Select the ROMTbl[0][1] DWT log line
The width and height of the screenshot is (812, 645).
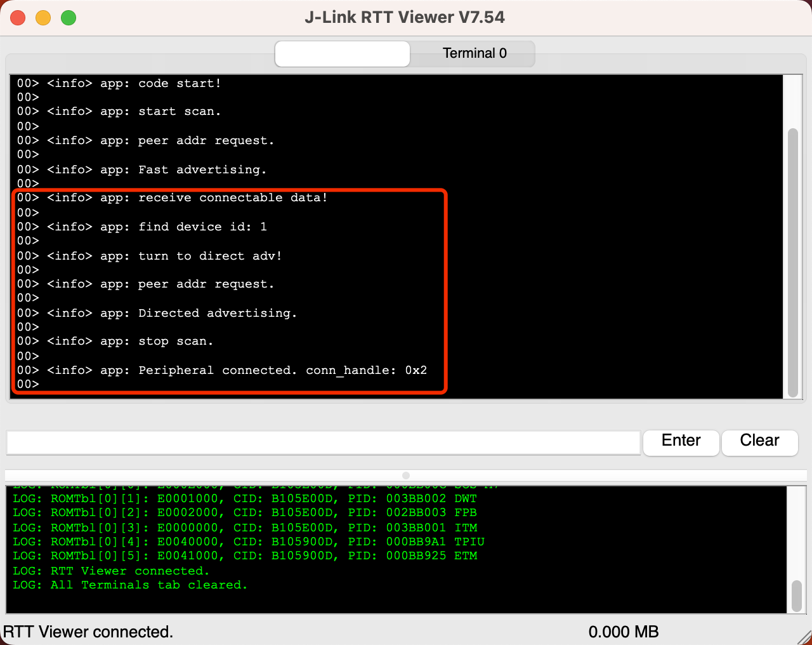click(x=245, y=498)
